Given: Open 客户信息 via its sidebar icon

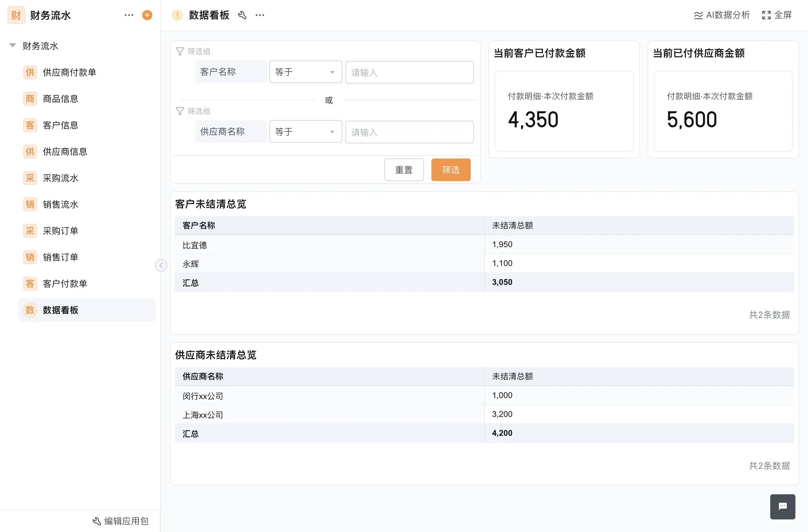Looking at the screenshot, I should pyautogui.click(x=30, y=125).
